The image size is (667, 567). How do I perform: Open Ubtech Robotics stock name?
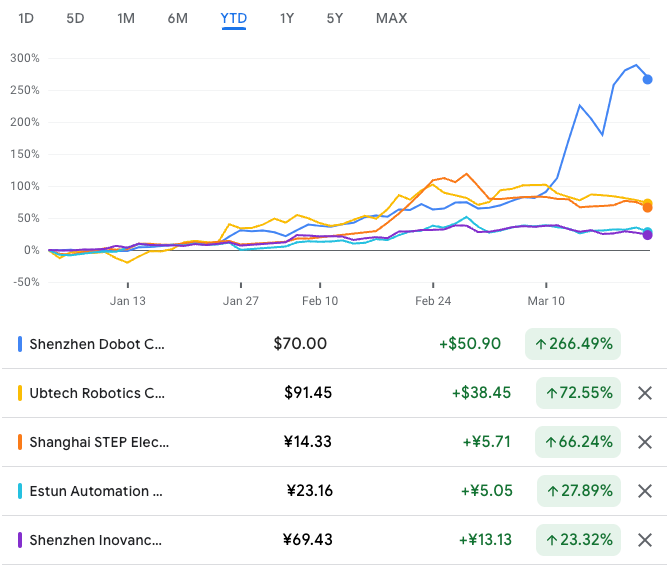(x=97, y=393)
